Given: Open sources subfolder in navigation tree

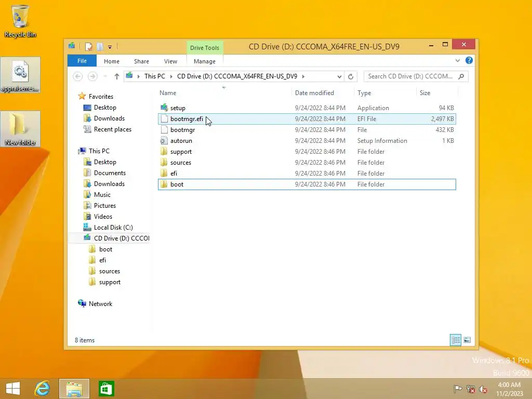Looking at the screenshot, I should (x=109, y=271).
